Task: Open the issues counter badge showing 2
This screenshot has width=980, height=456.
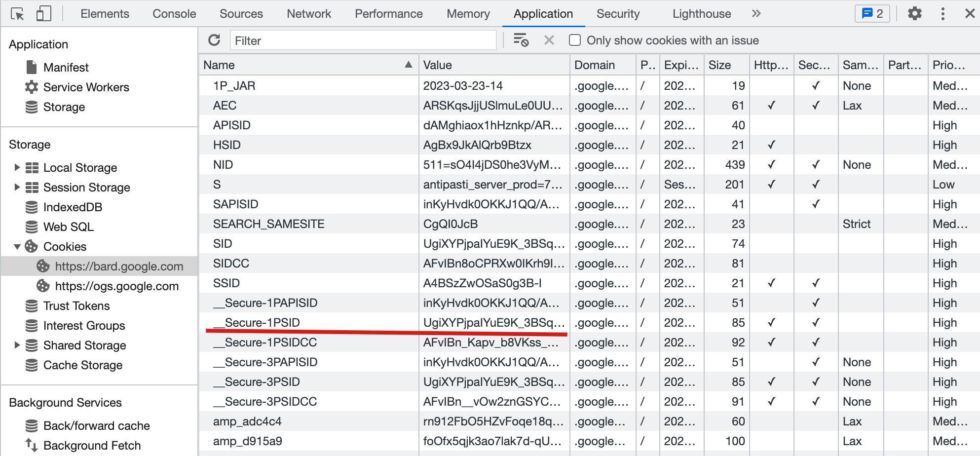Action: tap(872, 13)
